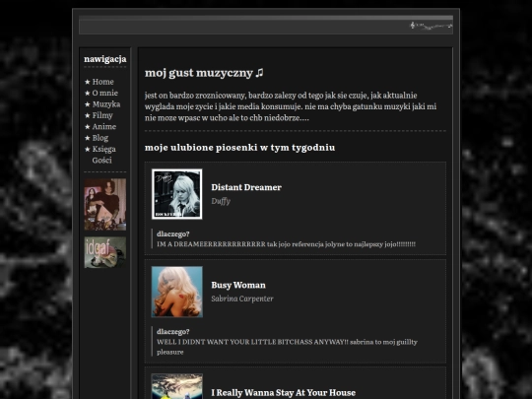Open the Filmy navigation link
The height and width of the screenshot is (399, 532).
pyautogui.click(x=102, y=115)
